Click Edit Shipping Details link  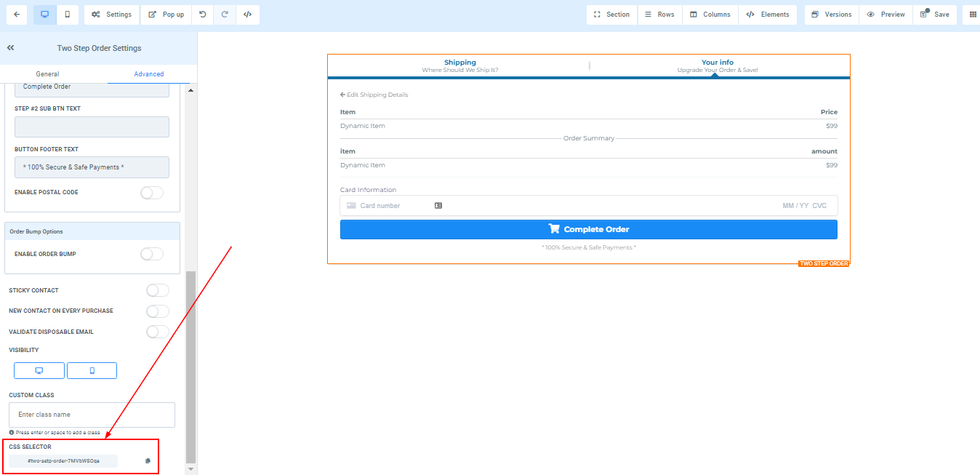coord(374,95)
